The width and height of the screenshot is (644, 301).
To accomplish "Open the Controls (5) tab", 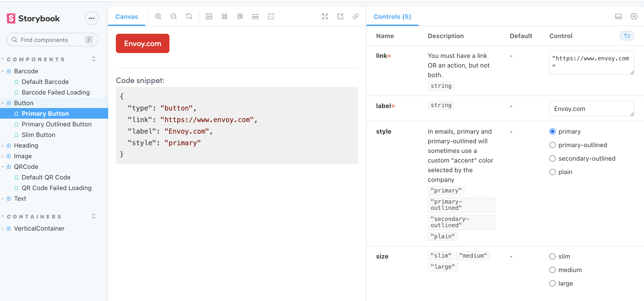I will coord(392,16).
